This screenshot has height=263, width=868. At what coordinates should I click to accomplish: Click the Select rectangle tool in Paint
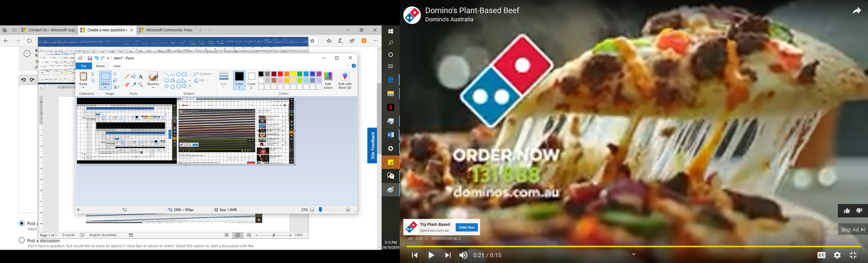point(105,77)
